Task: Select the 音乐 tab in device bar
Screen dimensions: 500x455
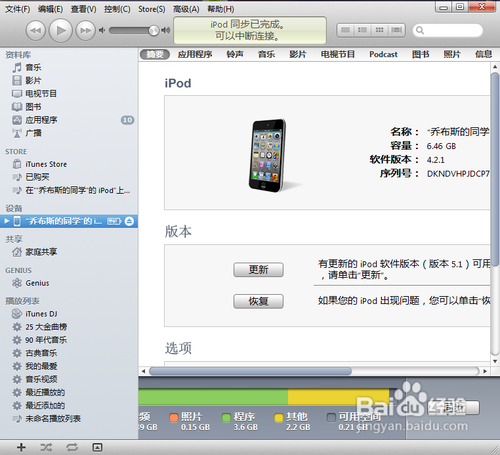Action: pyautogui.click(x=266, y=54)
